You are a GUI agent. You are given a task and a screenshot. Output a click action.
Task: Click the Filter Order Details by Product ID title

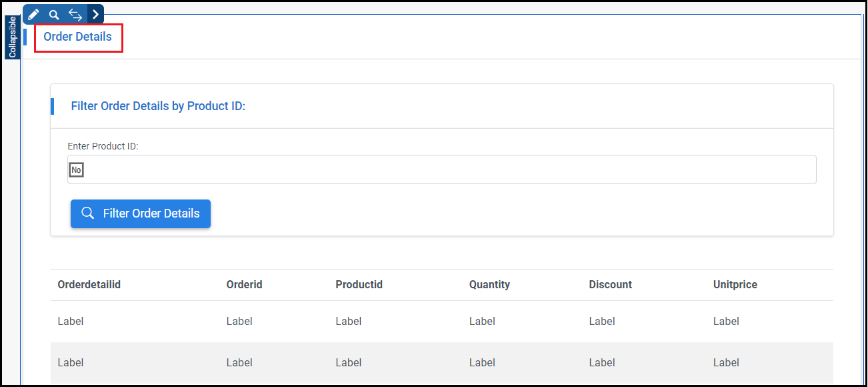click(158, 106)
